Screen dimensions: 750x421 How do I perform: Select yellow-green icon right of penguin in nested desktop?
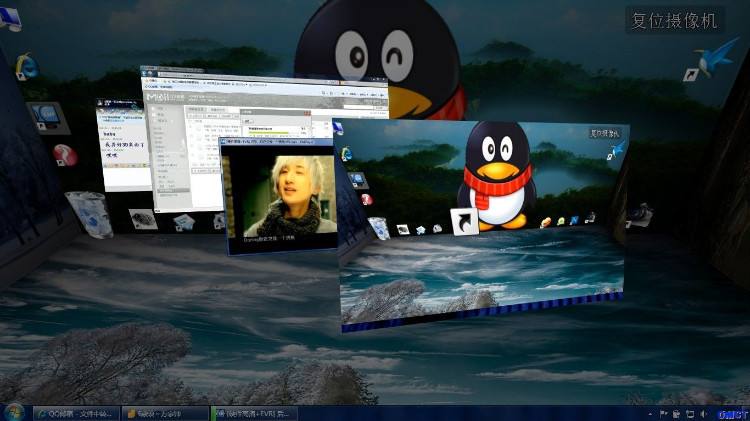point(560,221)
